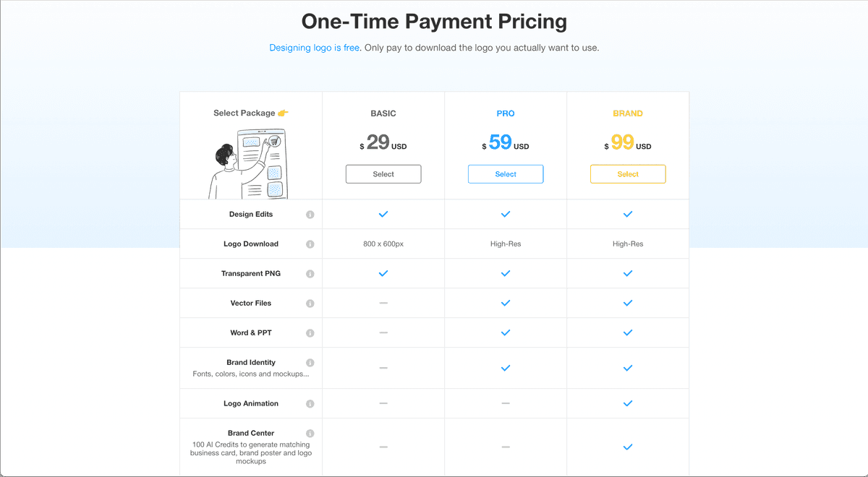868x477 pixels.
Task: Show info for Vector Files row
Action: (x=310, y=304)
